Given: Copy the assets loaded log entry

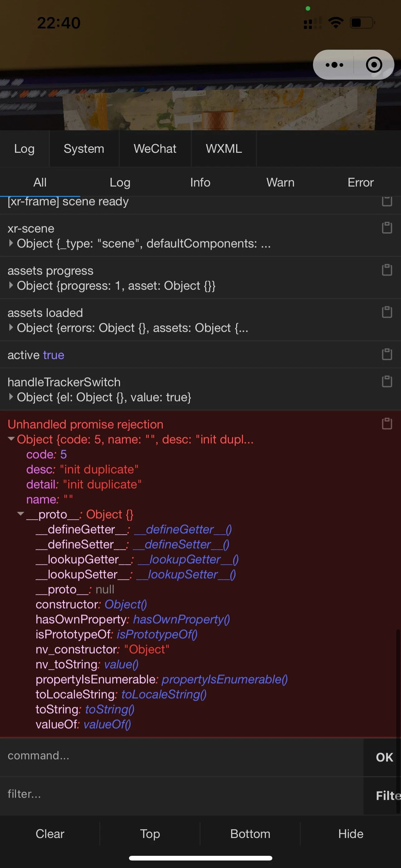Looking at the screenshot, I should (x=387, y=312).
